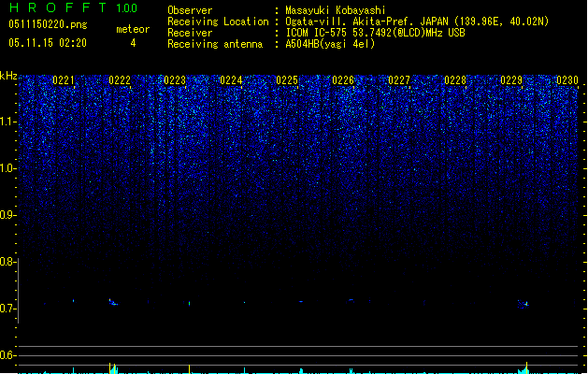
Task: Click the 0221 time marker
Action: [64, 79]
